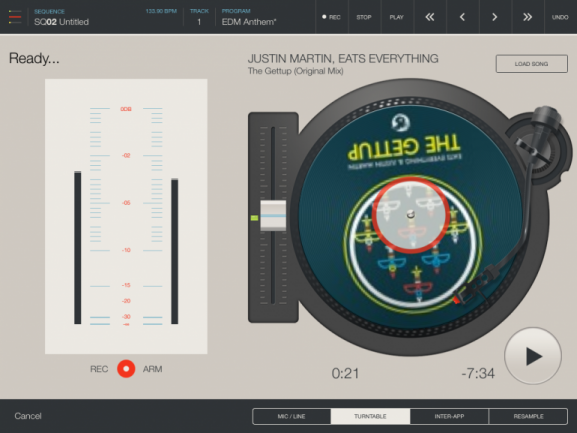Open the main menu hamburger icon

coord(15,17)
